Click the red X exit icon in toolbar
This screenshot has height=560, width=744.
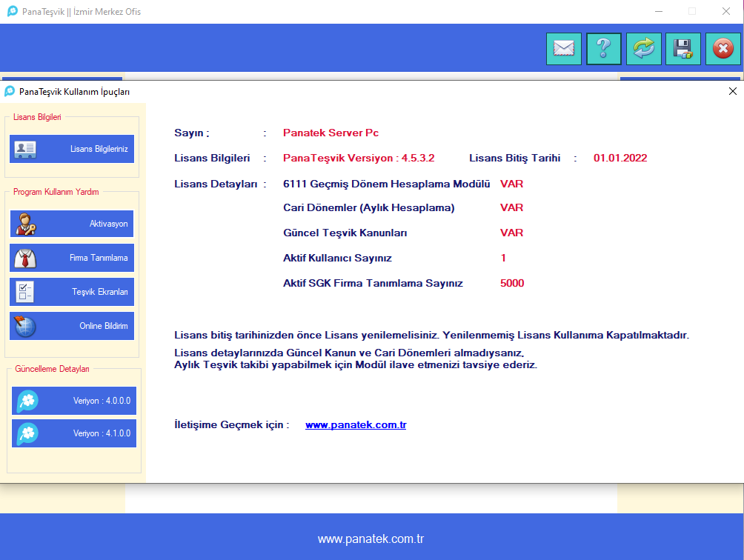pyautogui.click(x=723, y=48)
